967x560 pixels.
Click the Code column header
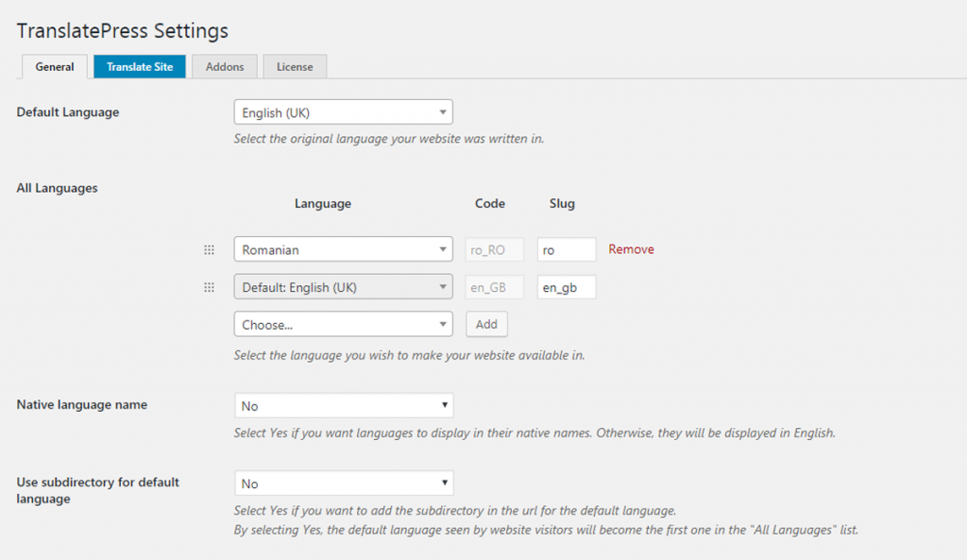point(490,204)
